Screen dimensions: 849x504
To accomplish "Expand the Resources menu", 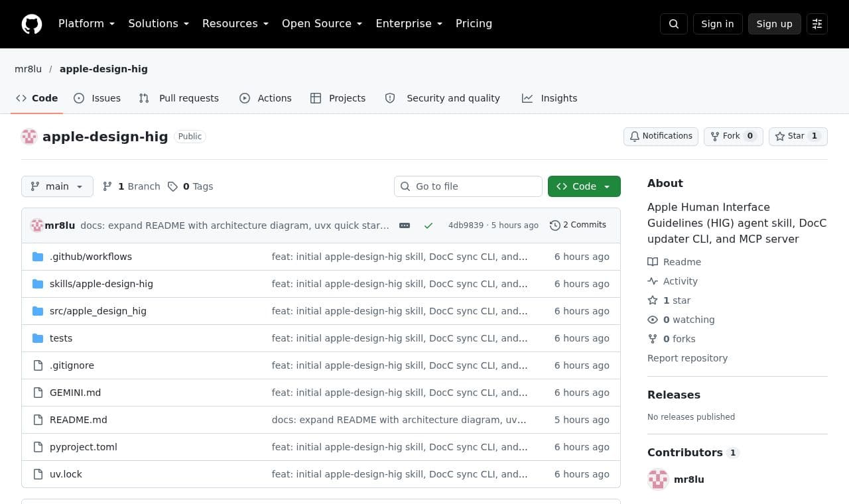I will tap(235, 24).
